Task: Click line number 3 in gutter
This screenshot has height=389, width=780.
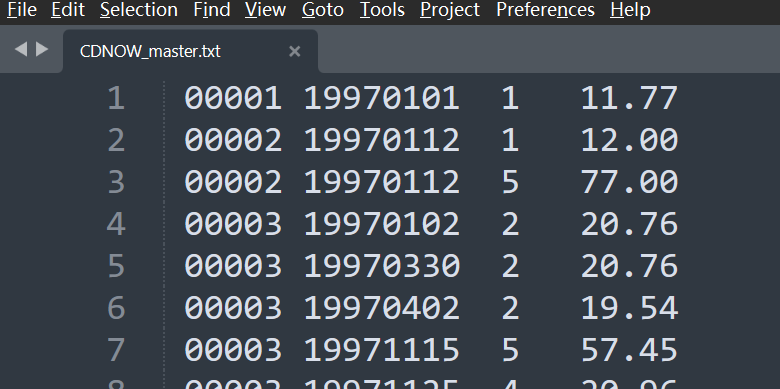Action: (116, 182)
